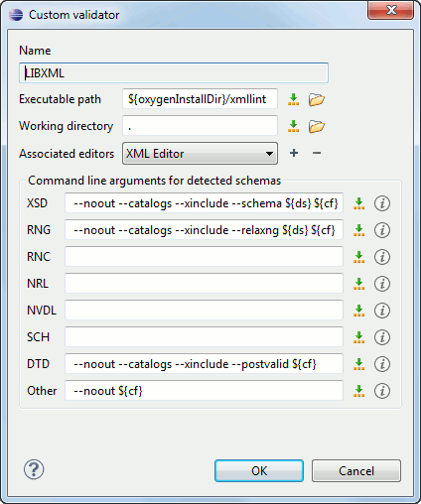This screenshot has height=504, width=421.
Task: Show info for RNG arguments
Action: pyautogui.click(x=382, y=230)
